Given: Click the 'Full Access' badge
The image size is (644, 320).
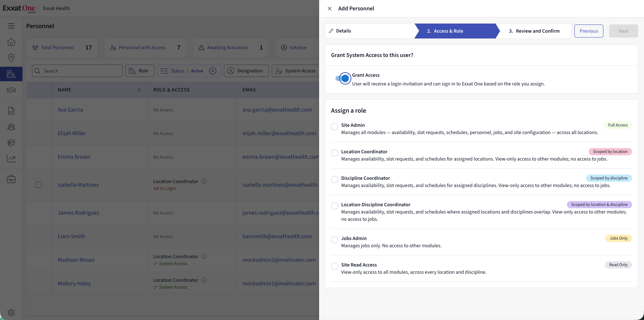Looking at the screenshot, I should [x=618, y=125].
